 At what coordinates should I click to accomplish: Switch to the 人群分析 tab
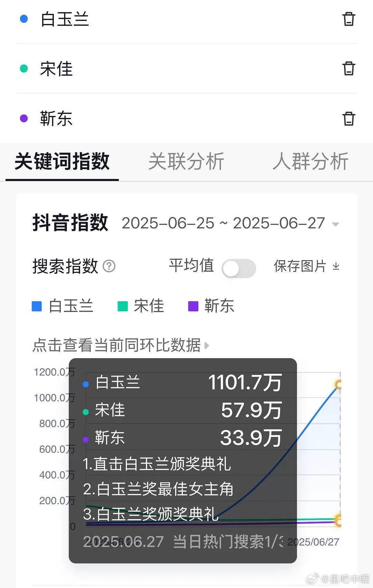tap(310, 161)
